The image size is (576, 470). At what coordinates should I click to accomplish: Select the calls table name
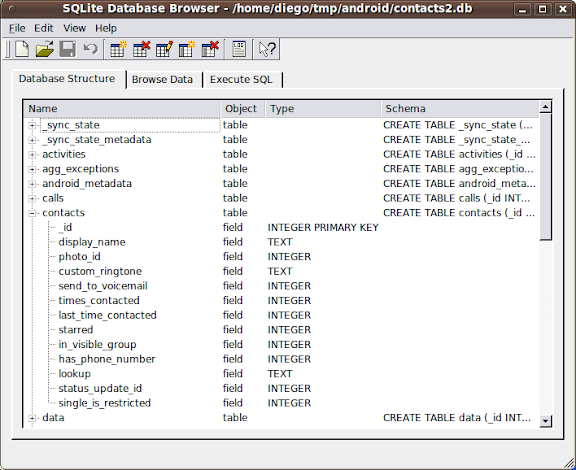(53, 198)
